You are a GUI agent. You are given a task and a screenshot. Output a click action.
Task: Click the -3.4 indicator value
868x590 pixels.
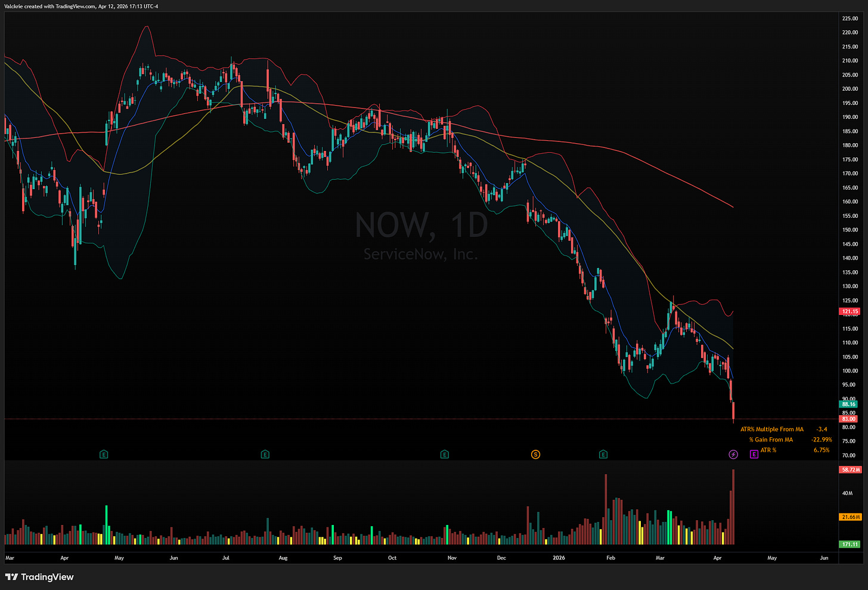821,430
